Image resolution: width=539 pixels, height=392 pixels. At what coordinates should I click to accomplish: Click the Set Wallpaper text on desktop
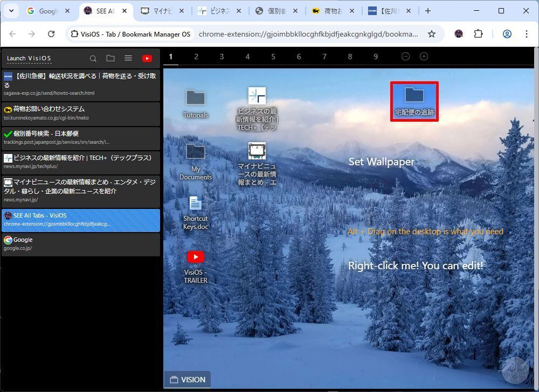(382, 162)
